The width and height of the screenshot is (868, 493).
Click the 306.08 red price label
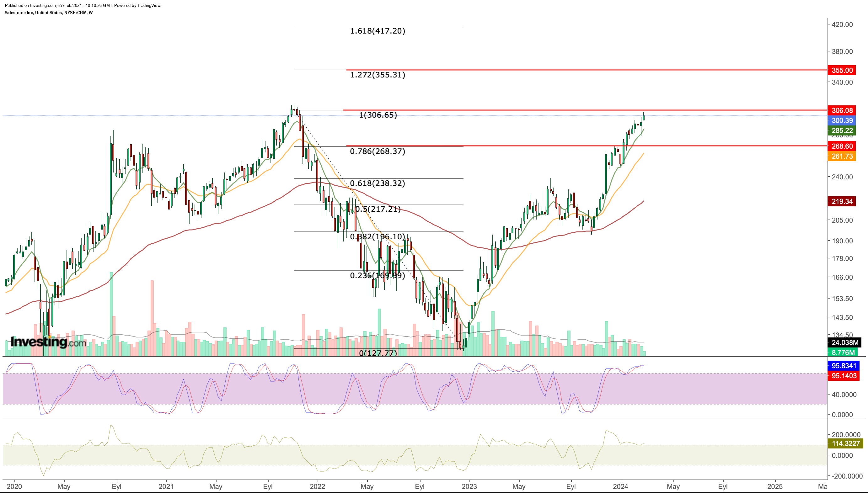(842, 110)
